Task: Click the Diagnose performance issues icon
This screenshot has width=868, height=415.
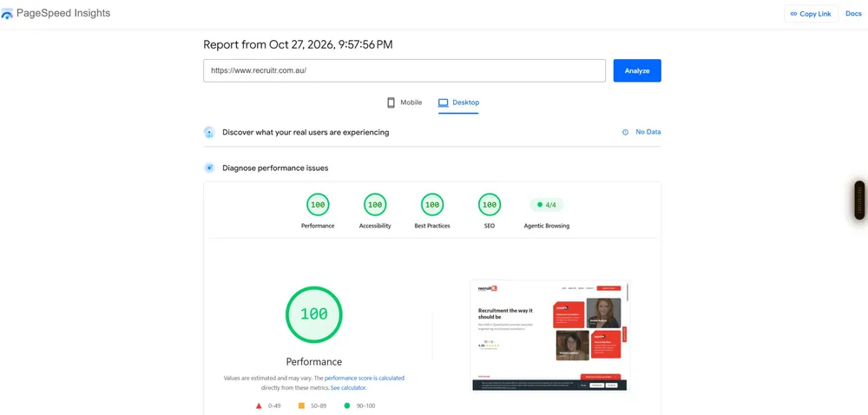Action: (209, 168)
